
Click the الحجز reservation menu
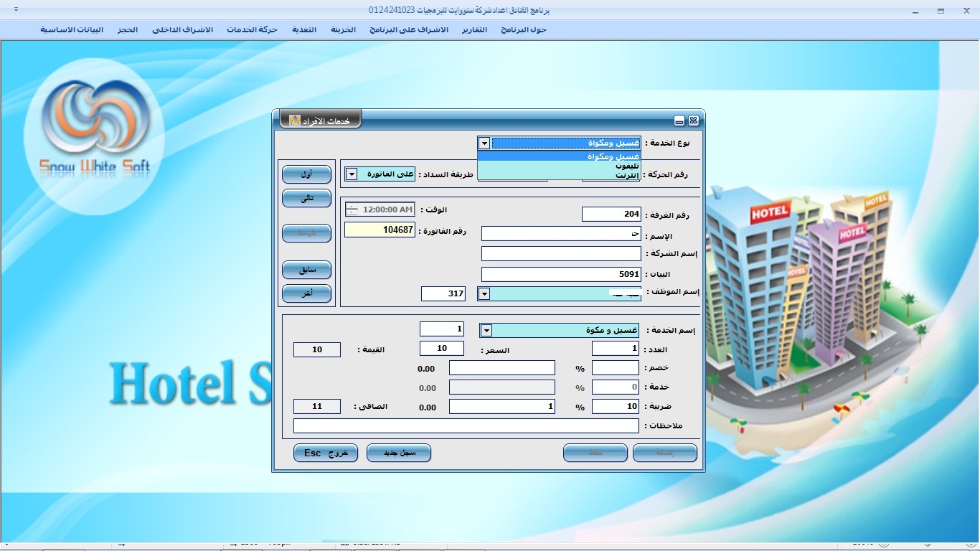tap(128, 29)
